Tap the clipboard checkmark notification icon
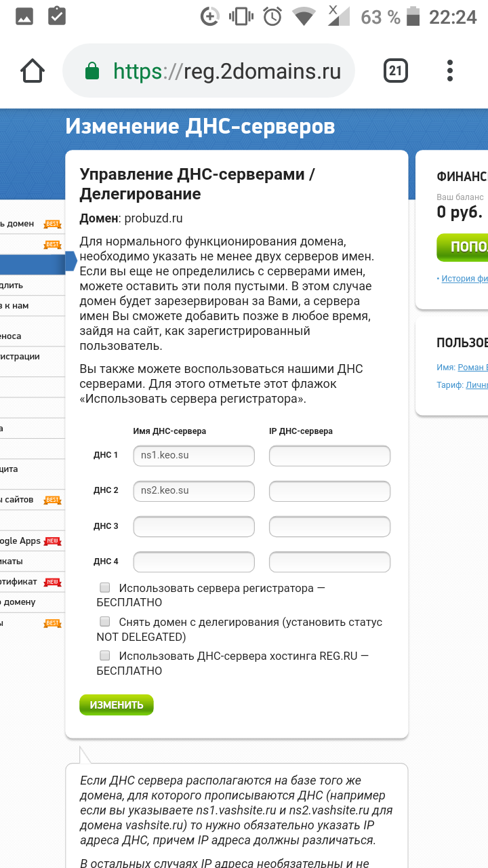The height and width of the screenshot is (868, 488). click(x=58, y=17)
